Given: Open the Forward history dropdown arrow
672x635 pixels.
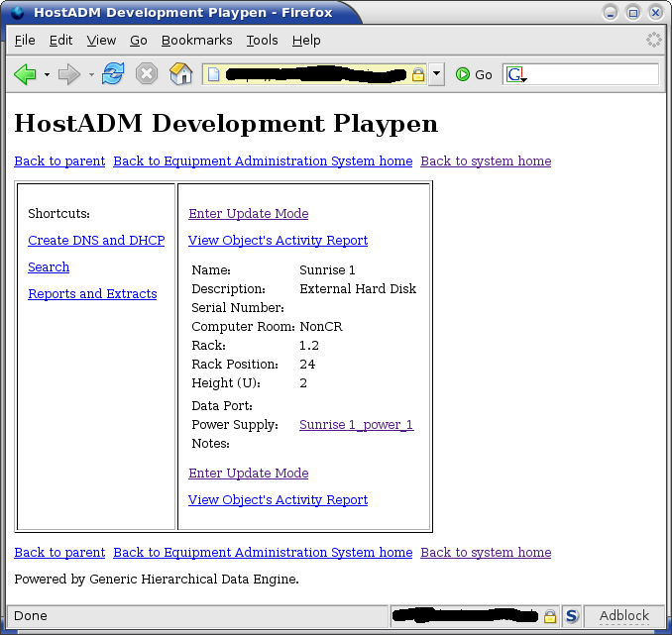Looking at the screenshot, I should 91,75.
